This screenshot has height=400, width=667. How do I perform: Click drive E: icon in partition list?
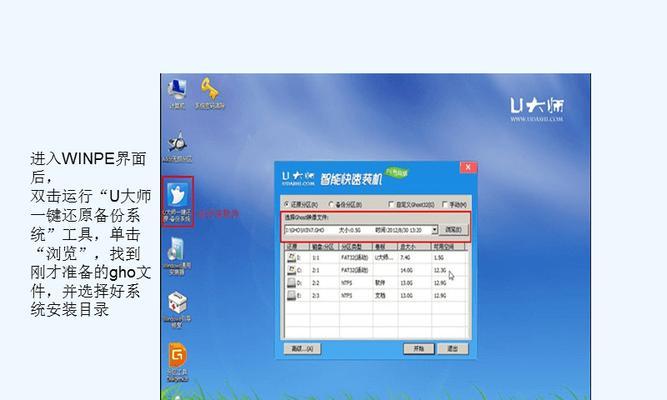click(x=291, y=295)
